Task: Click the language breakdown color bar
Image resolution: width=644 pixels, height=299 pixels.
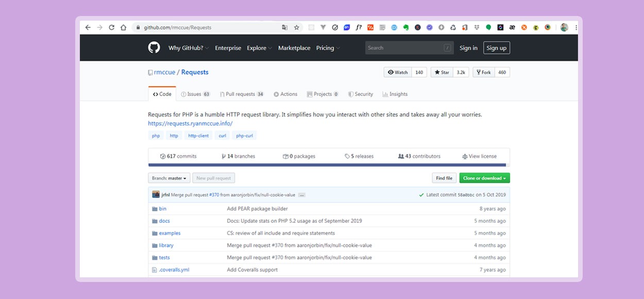Action: (x=329, y=165)
